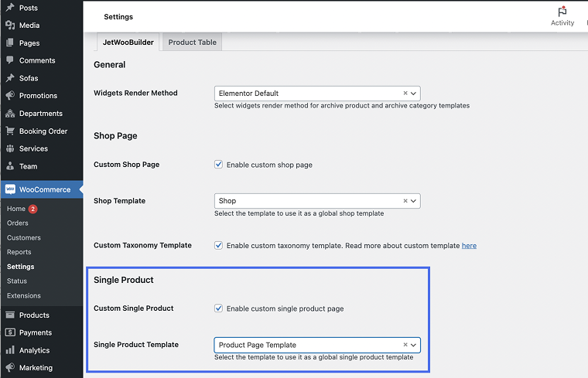
Task: Click the Sofas pin icon
Action: [10, 78]
